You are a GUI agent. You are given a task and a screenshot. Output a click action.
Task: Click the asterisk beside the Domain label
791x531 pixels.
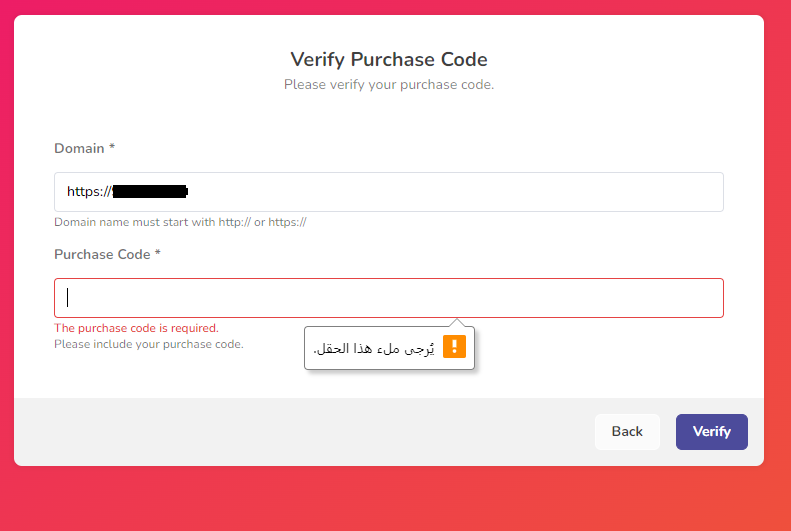coord(112,146)
